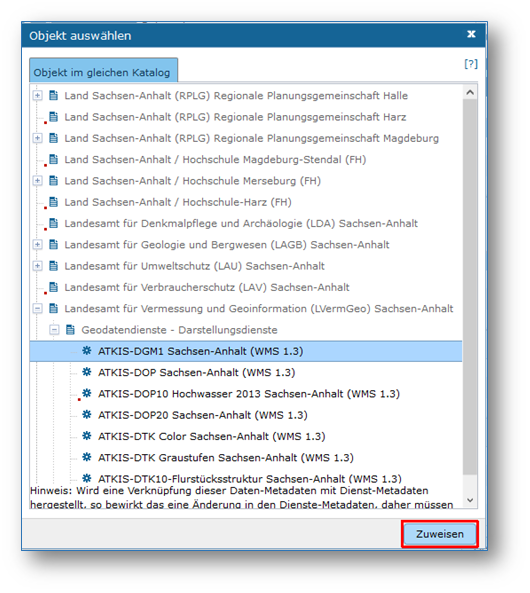Expand Landesamt für Umweltschutz (LAU) node
This screenshot has width=530, height=593.
(37, 266)
